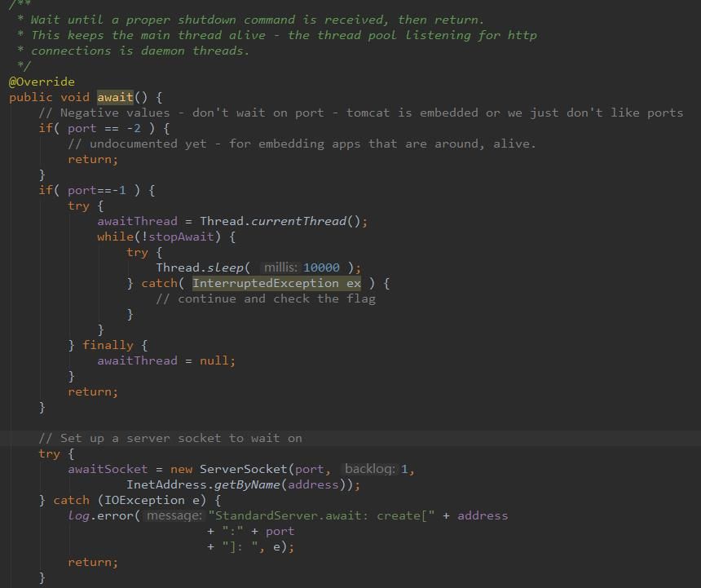Screen dimensions: 701x588
Task: Click the getByName method call
Action: (x=247, y=484)
